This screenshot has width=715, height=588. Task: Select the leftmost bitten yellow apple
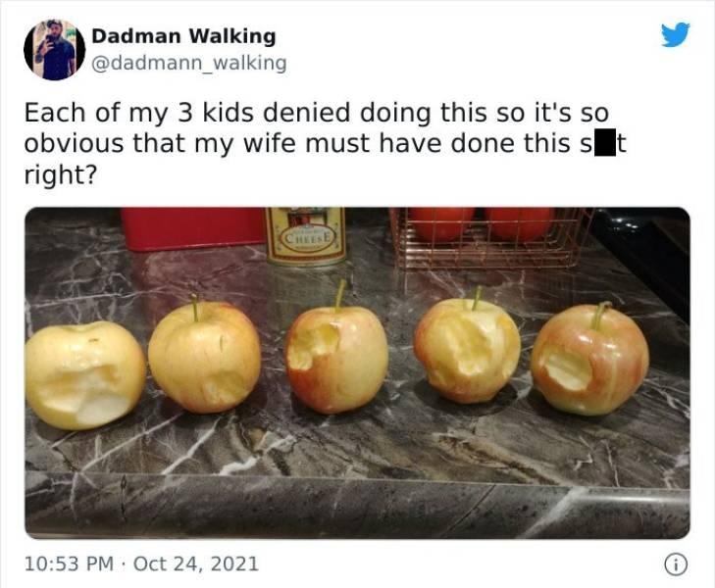[84, 375]
